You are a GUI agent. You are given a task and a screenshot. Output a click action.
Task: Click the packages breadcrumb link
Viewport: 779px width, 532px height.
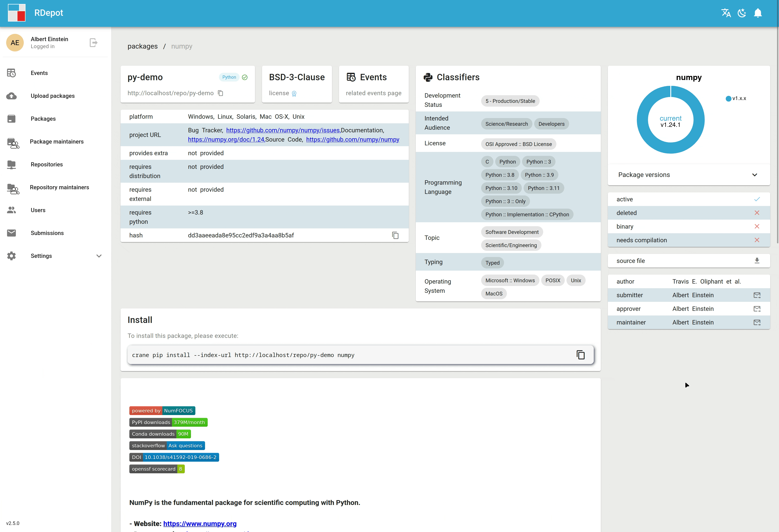tap(143, 46)
